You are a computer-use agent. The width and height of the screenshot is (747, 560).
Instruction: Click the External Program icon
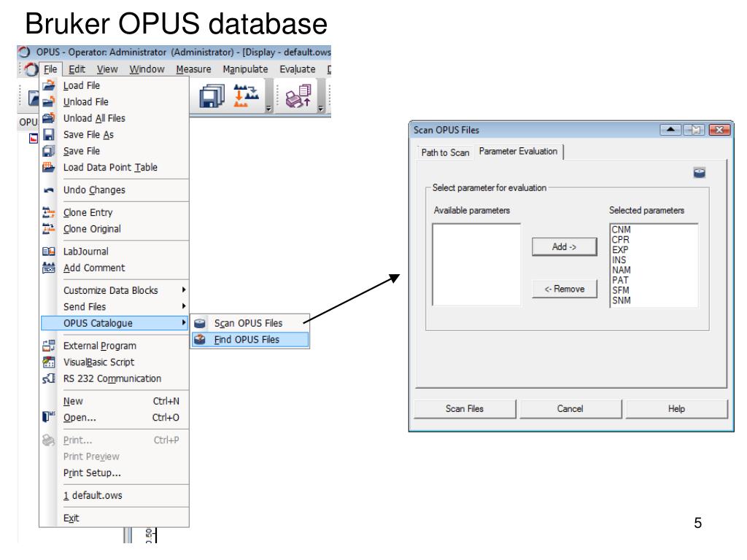coord(49,346)
